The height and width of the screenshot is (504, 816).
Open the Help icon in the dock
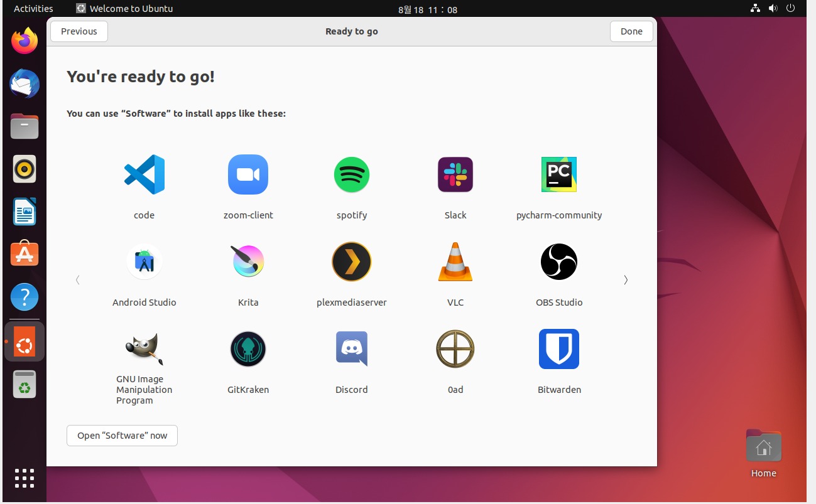(24, 297)
